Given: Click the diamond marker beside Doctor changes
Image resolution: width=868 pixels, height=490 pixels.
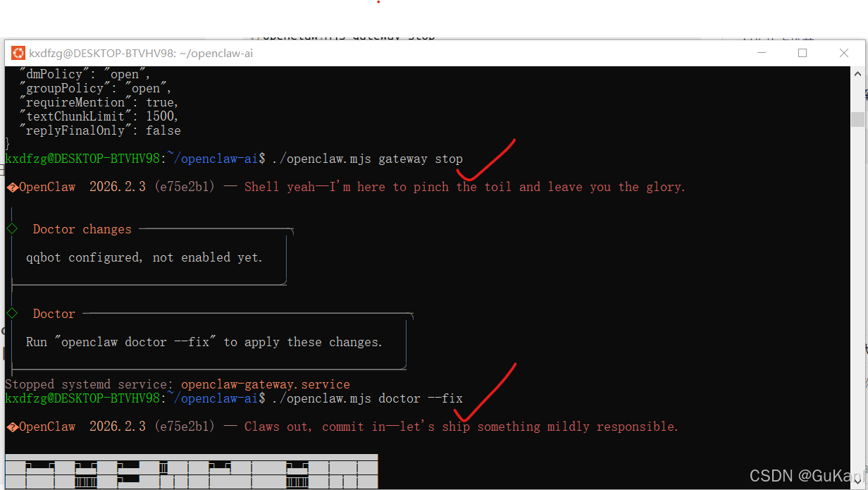Looking at the screenshot, I should [11, 228].
